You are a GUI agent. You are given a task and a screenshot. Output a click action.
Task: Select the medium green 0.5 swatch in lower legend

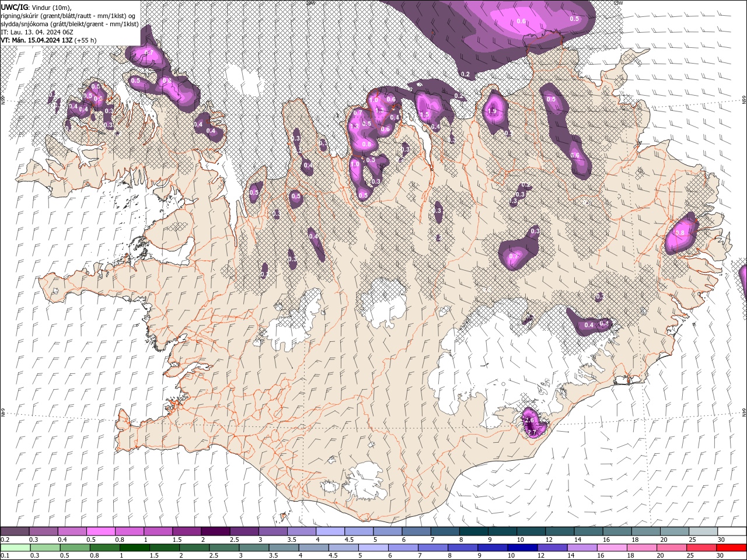(x=75, y=548)
